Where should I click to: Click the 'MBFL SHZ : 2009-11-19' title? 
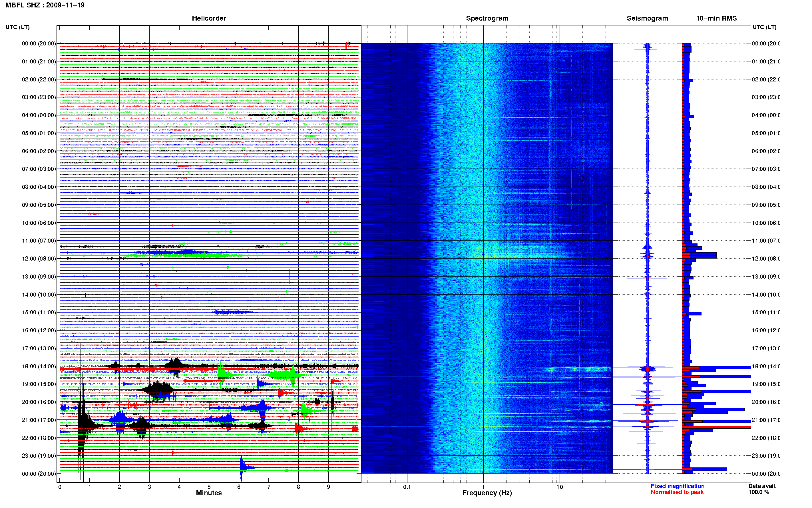point(45,5)
